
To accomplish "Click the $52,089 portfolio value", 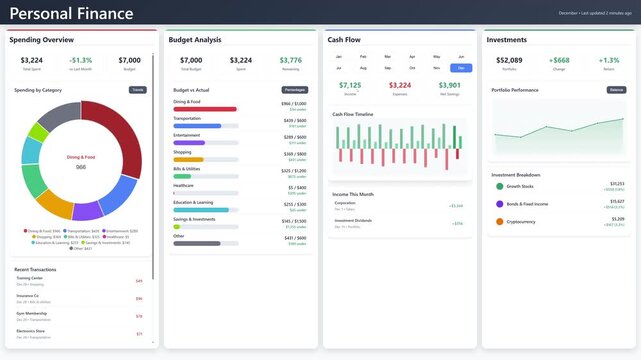I will click(x=509, y=60).
